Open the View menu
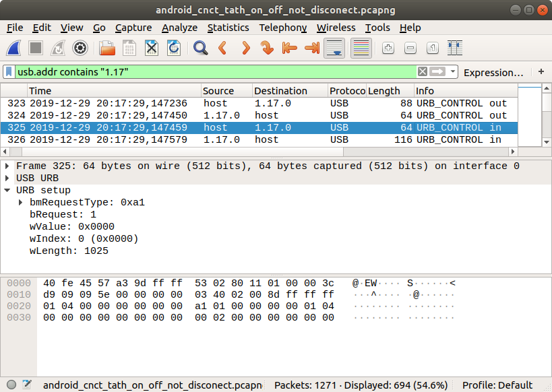 [x=72, y=28]
